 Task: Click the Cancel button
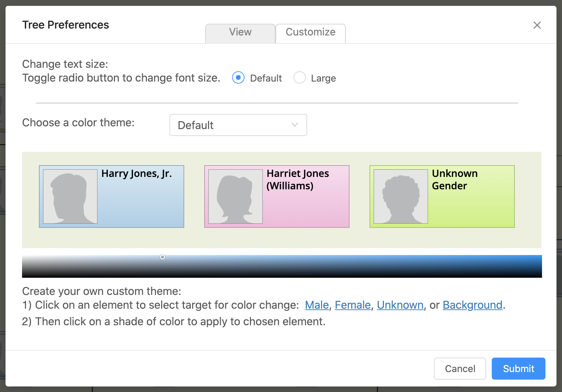[x=460, y=369]
